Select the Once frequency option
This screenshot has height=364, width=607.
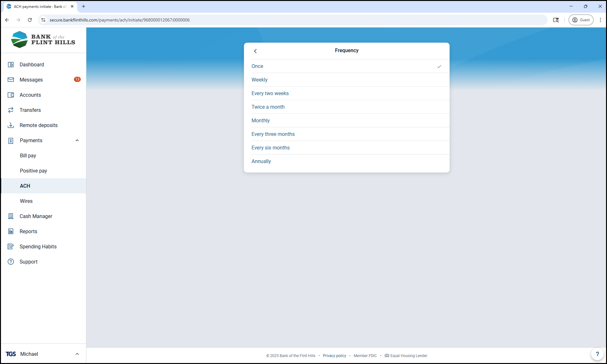pos(257,66)
